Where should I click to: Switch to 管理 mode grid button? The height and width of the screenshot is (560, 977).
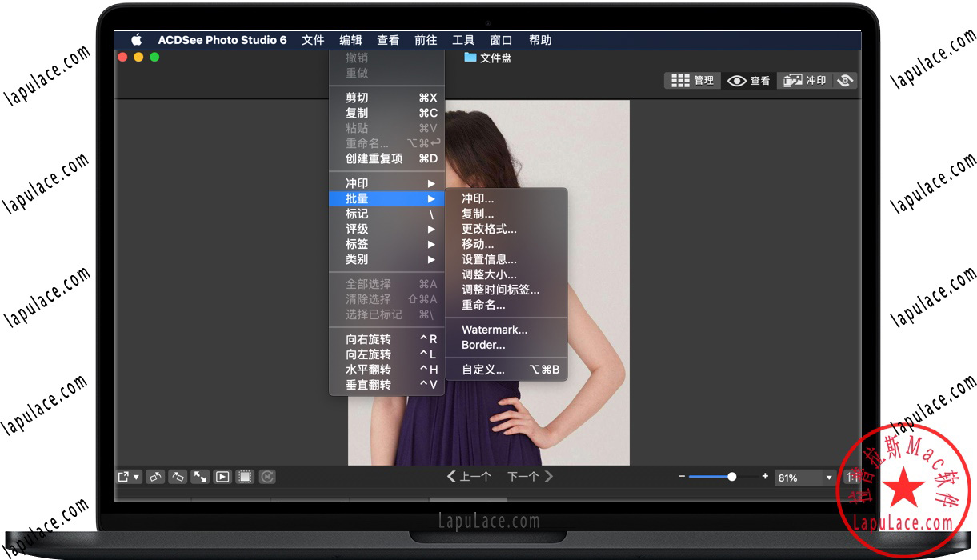click(693, 81)
